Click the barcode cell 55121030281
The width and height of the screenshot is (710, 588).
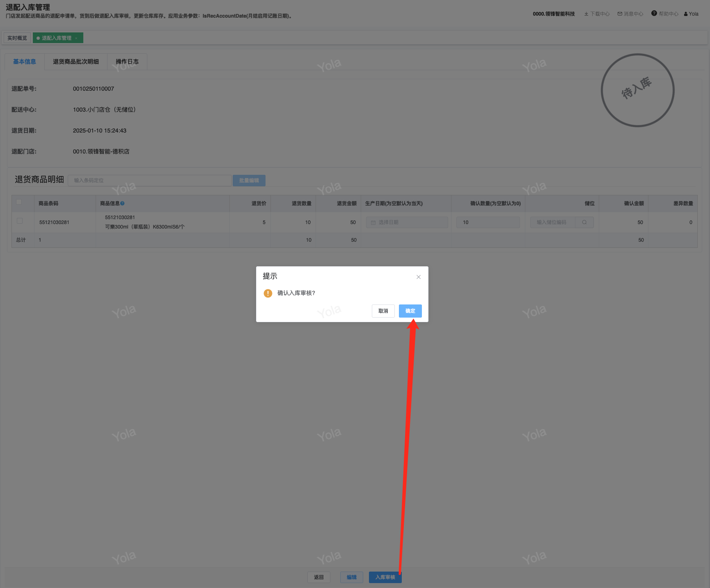[x=54, y=222]
